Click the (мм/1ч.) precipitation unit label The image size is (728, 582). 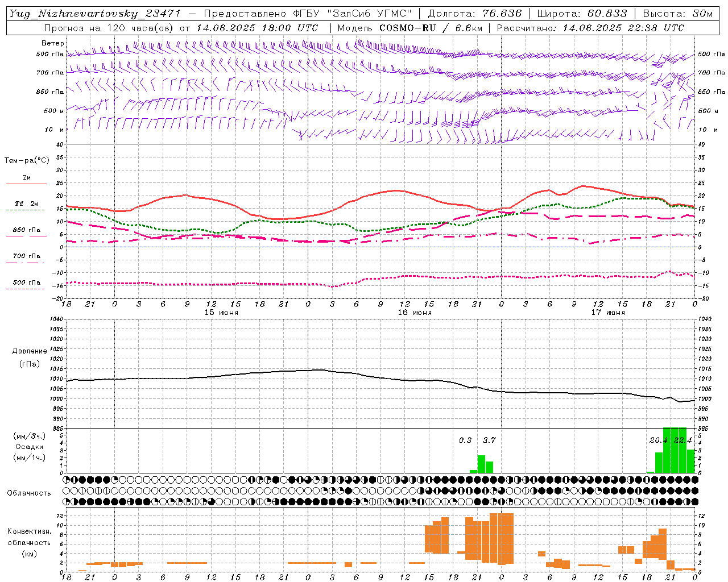pos(30,458)
